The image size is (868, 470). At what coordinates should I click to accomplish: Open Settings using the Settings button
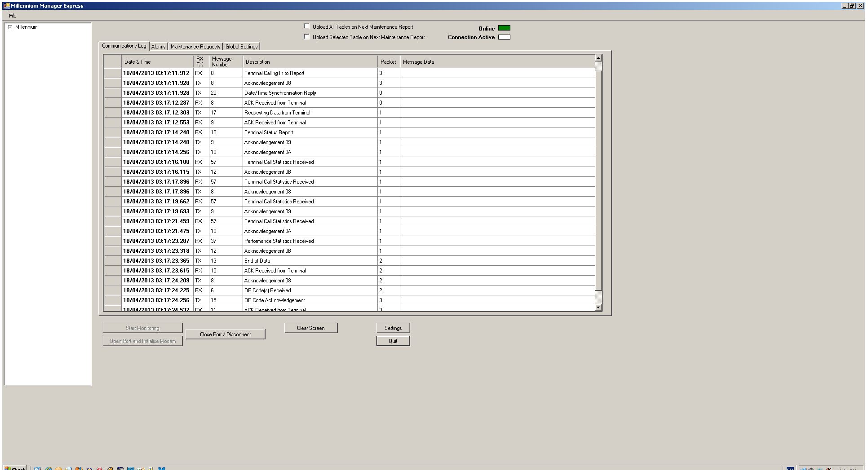[393, 328]
